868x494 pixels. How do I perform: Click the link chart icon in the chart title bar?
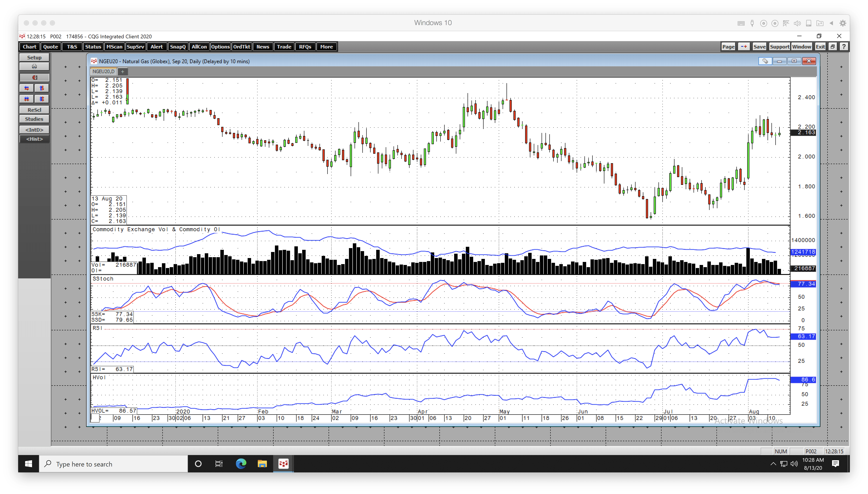point(765,61)
